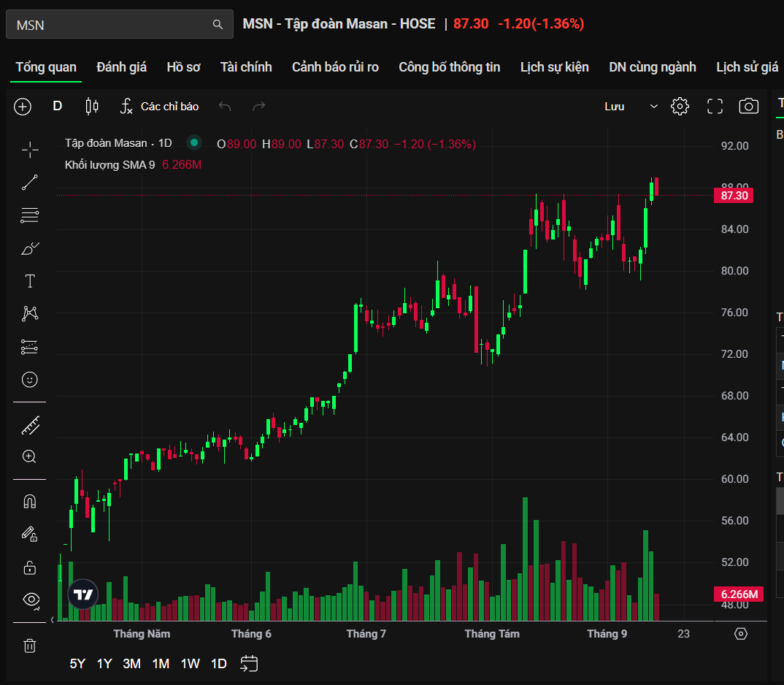This screenshot has height=685, width=784.
Task: Click the 87.30 current price label on scale
Action: tap(734, 196)
